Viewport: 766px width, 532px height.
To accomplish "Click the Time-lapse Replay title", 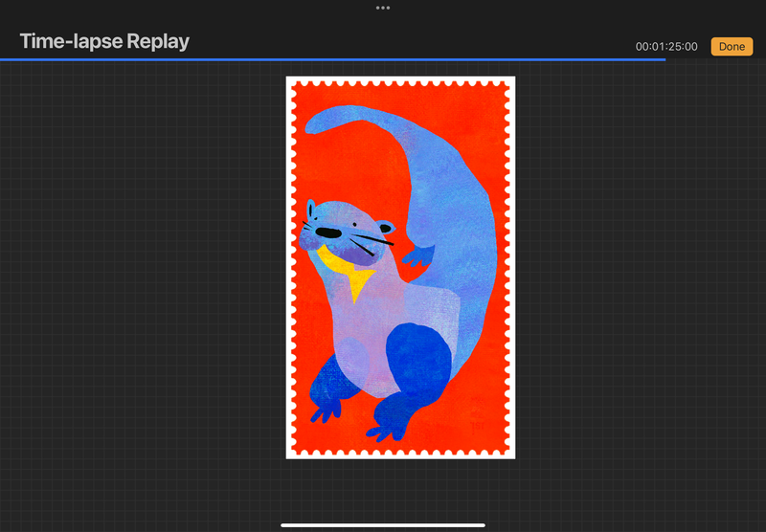I will (104, 41).
